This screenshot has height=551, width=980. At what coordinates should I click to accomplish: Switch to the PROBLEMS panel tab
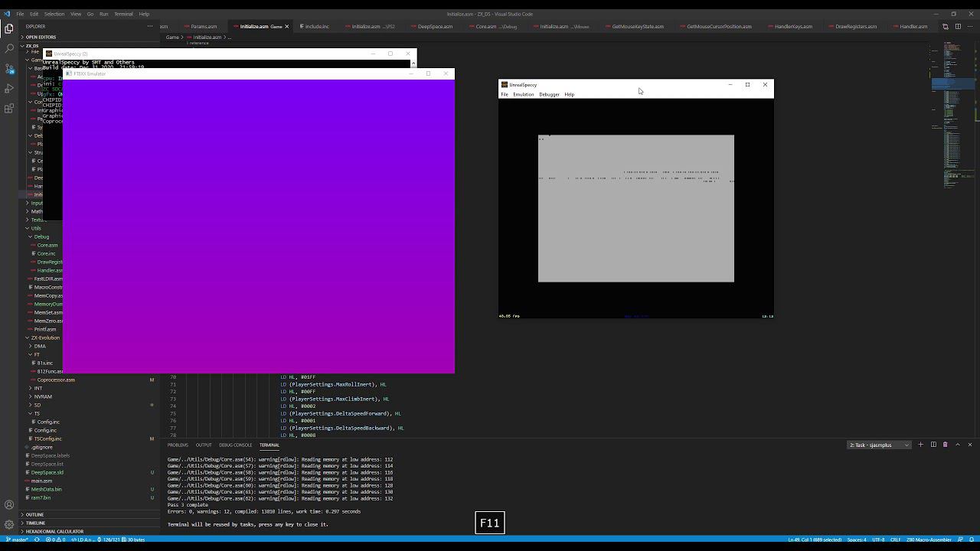coord(178,445)
